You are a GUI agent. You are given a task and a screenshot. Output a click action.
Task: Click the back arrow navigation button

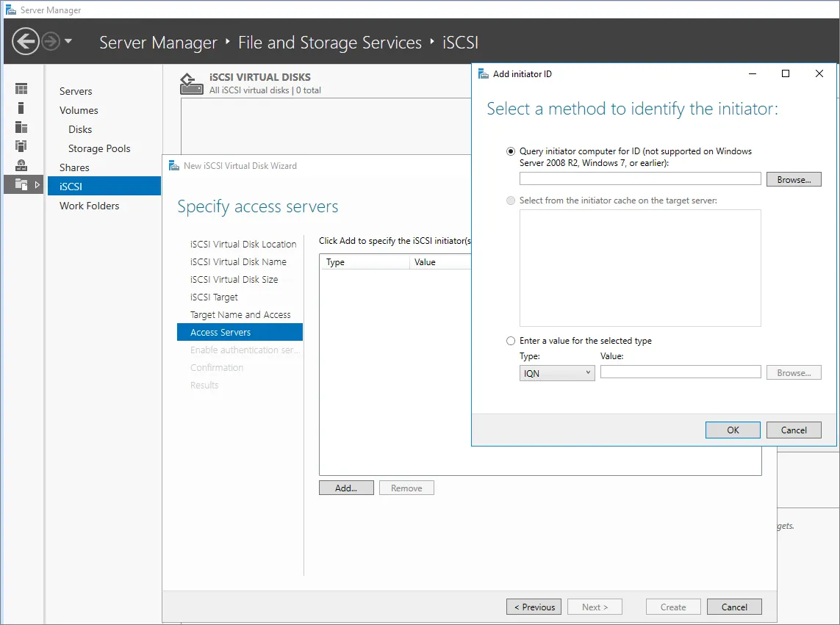pos(25,41)
